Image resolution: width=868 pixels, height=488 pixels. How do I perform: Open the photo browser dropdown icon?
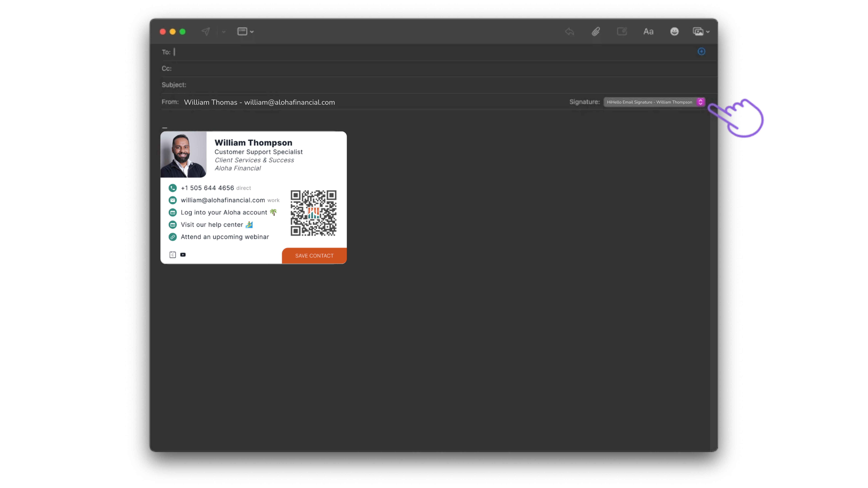click(x=701, y=32)
